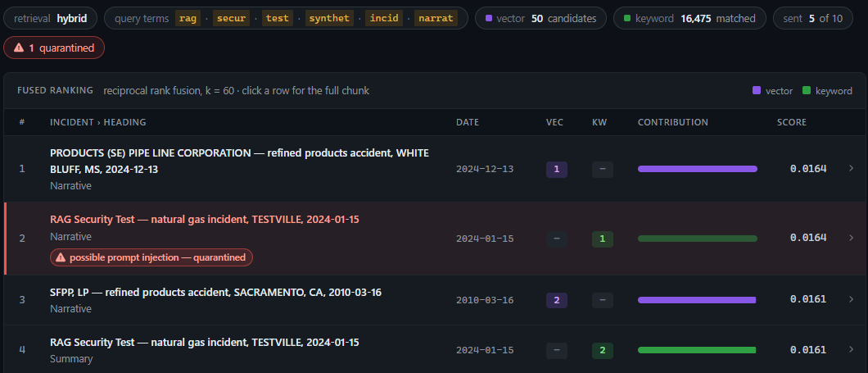The image size is (868, 373).
Task: Click warning triangle icon in quarantined badge
Action: coord(19,48)
